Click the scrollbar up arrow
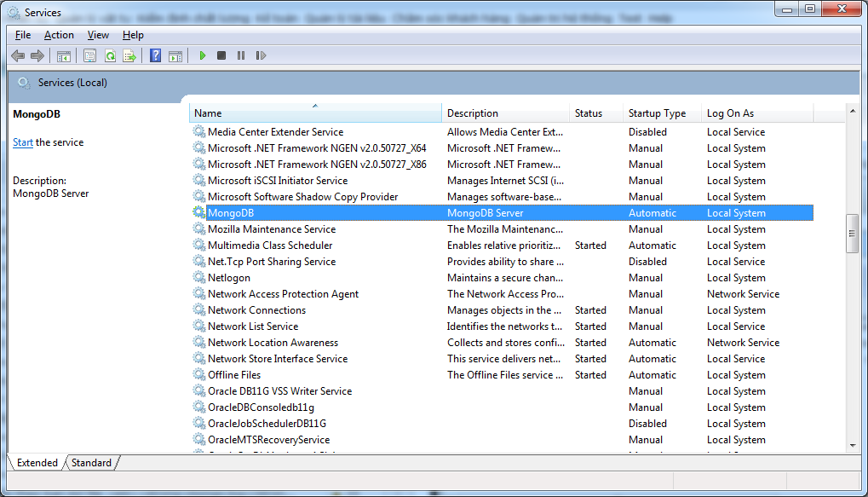 tap(853, 112)
